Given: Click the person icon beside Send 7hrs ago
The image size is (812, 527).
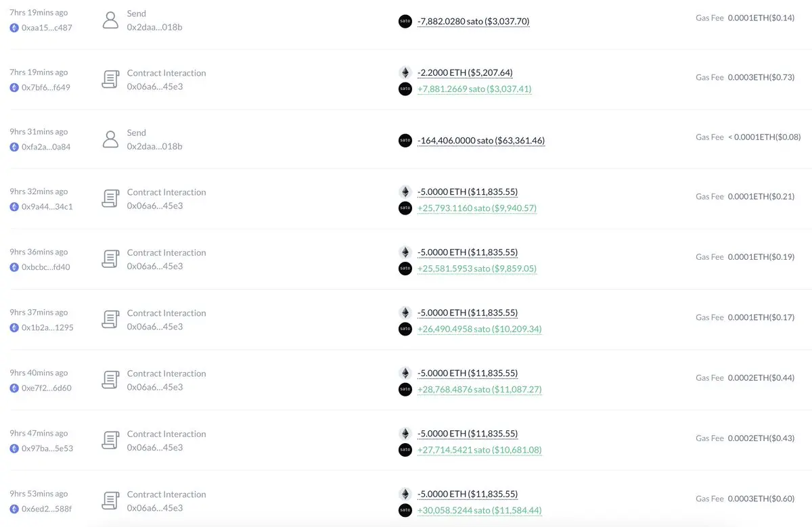Looking at the screenshot, I should [110, 20].
